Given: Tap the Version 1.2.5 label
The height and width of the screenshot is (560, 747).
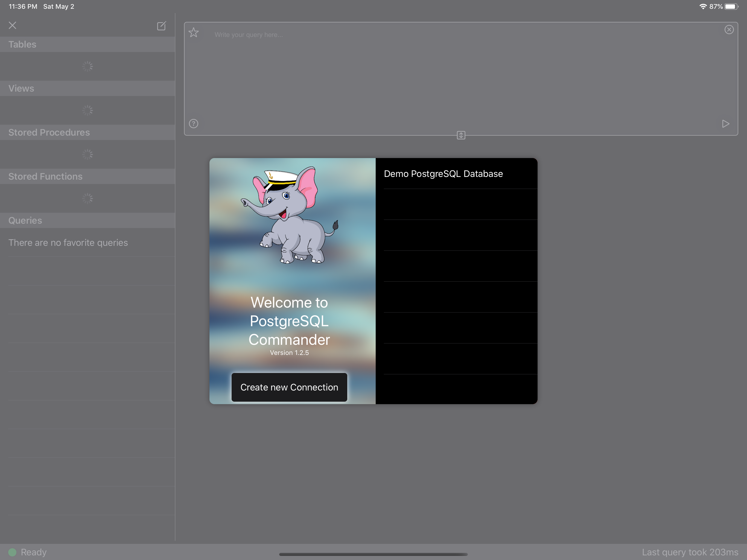Looking at the screenshot, I should pos(289,353).
